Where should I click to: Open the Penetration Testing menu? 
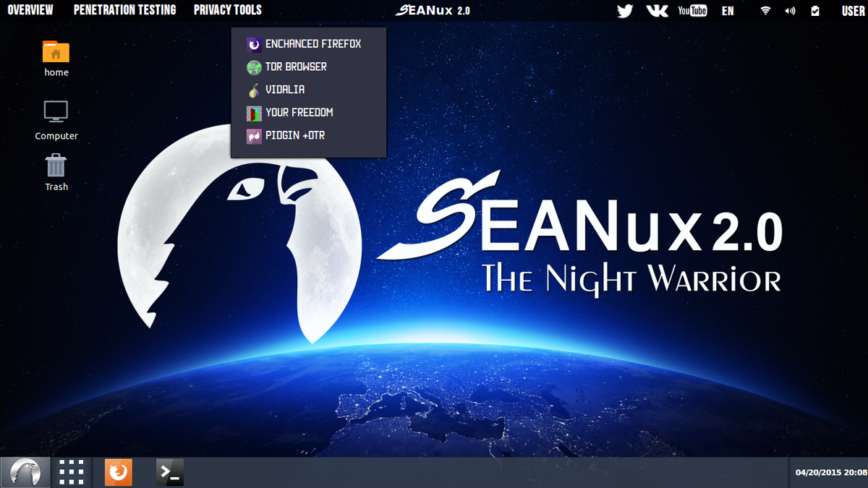click(x=124, y=10)
